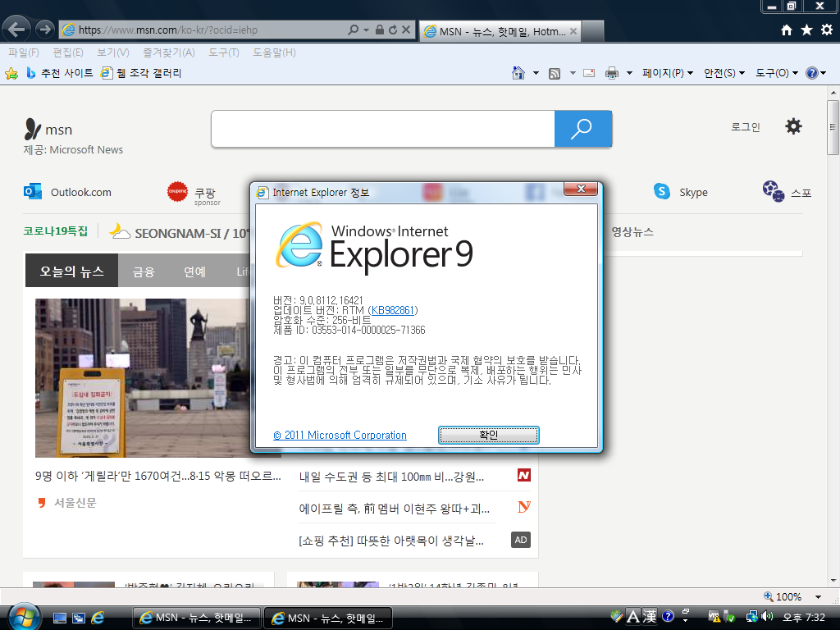
Task: Open the 보기(V) menu
Action: pyautogui.click(x=113, y=52)
